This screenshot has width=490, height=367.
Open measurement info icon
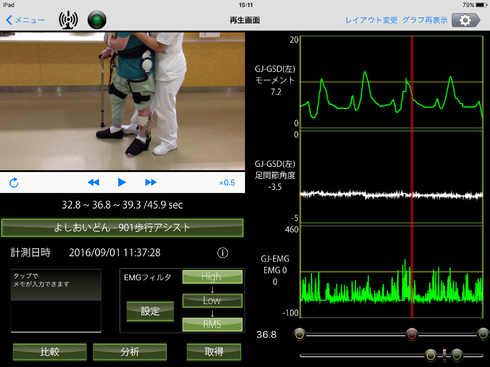point(223,253)
